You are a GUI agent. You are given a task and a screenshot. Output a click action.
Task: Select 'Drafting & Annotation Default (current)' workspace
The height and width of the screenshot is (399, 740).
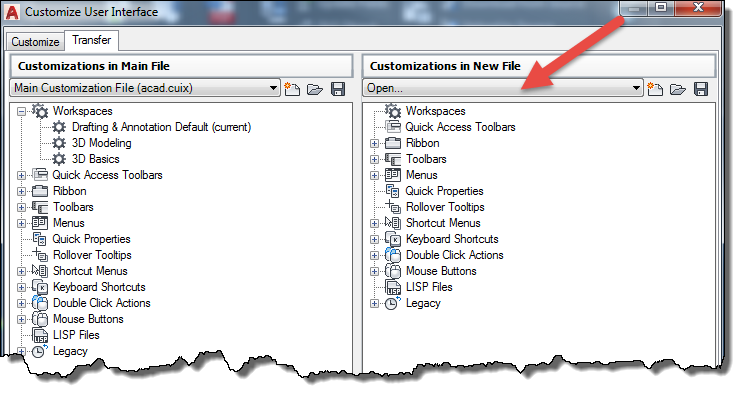click(x=161, y=127)
